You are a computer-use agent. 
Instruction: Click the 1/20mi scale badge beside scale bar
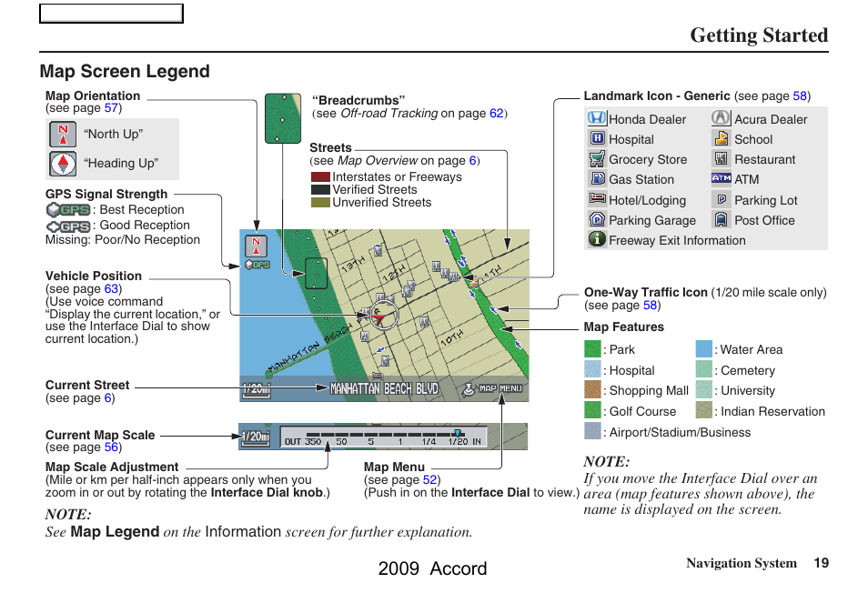257,437
